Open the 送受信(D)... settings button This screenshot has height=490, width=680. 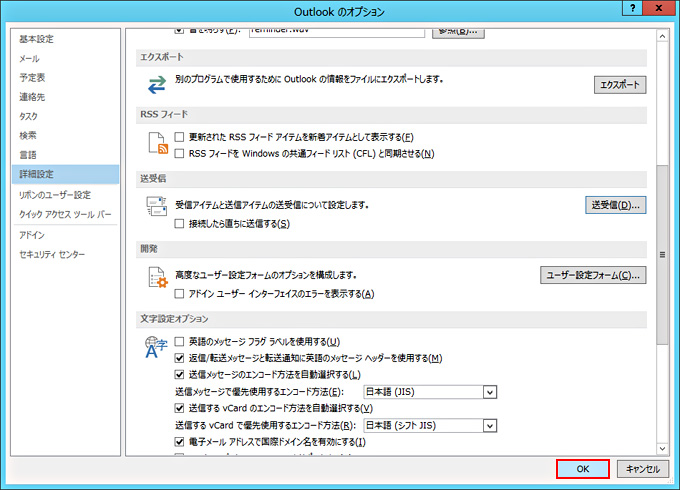[x=614, y=205]
